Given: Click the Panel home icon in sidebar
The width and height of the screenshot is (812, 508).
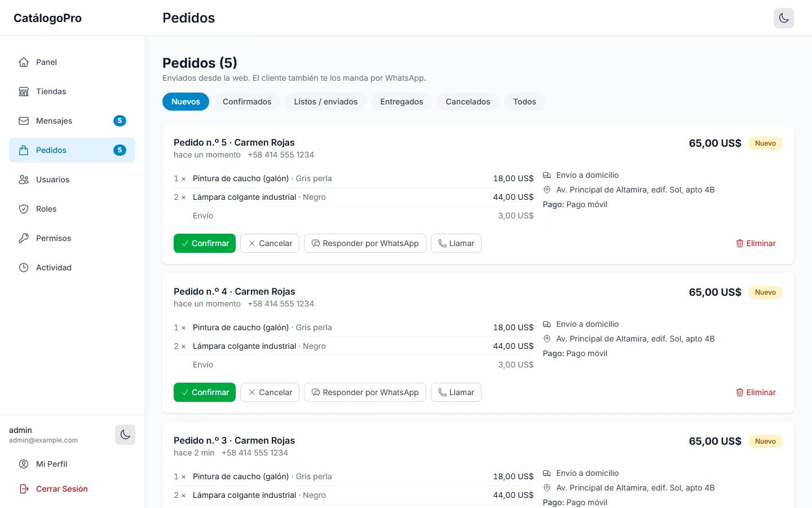Looking at the screenshot, I should [x=24, y=62].
